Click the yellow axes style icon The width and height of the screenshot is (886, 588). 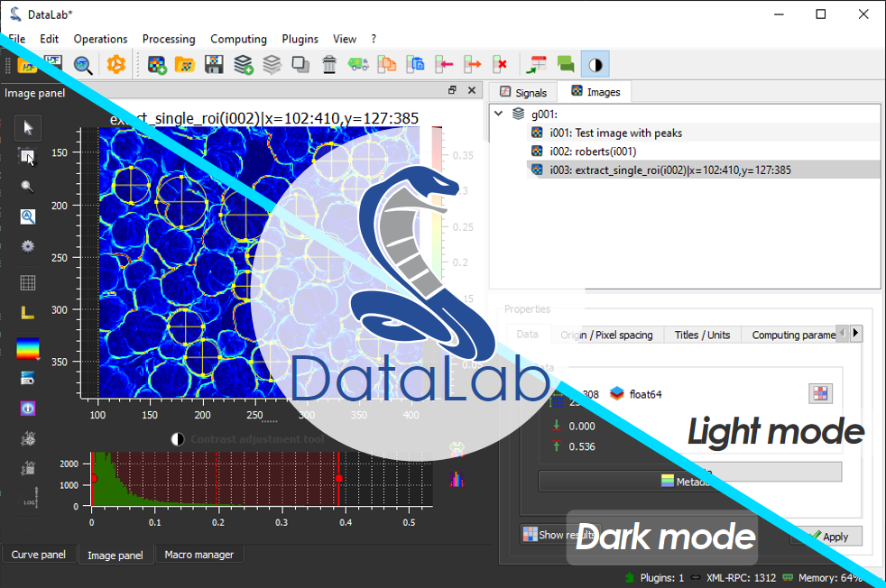coord(28,312)
